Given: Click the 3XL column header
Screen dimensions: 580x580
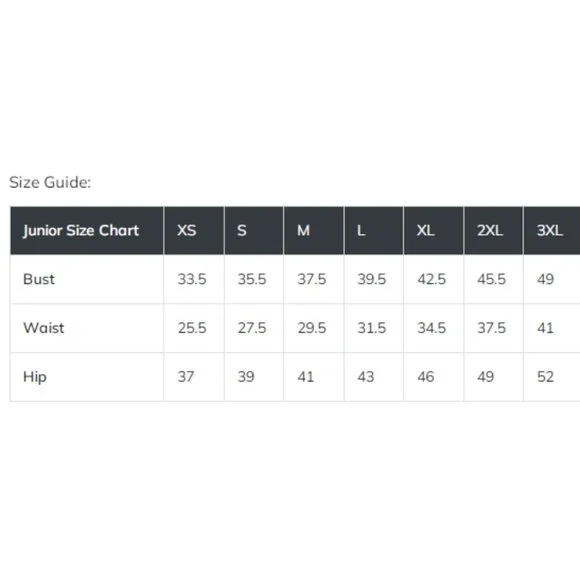Looking at the screenshot, I should tap(552, 230).
